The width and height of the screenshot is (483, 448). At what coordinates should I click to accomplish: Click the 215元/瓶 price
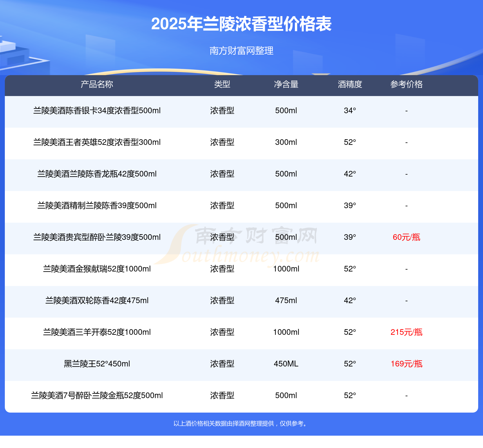click(407, 332)
